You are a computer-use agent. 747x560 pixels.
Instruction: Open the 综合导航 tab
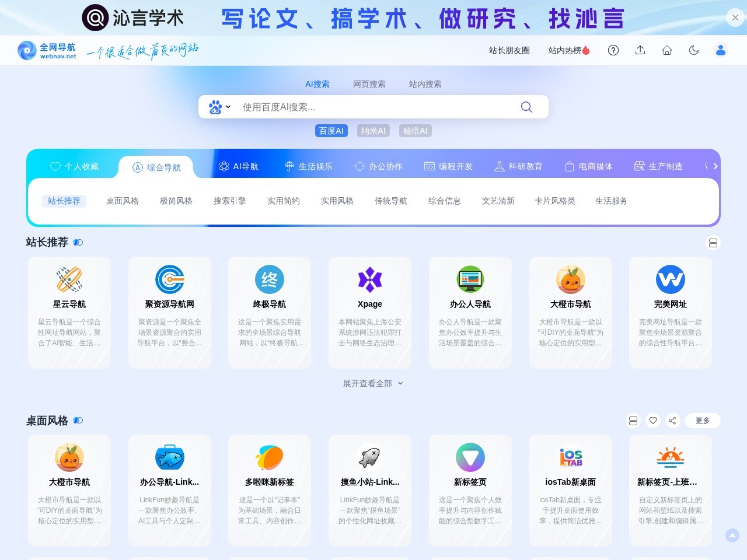coord(156,167)
